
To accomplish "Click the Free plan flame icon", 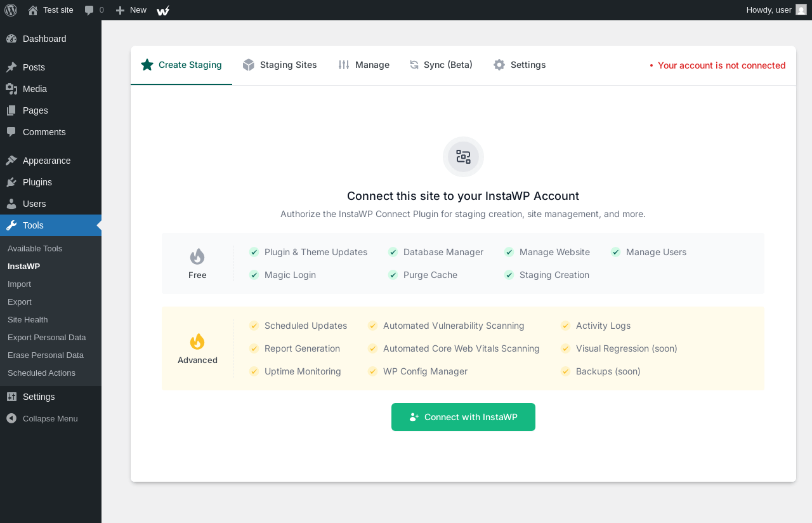I will pos(197,256).
